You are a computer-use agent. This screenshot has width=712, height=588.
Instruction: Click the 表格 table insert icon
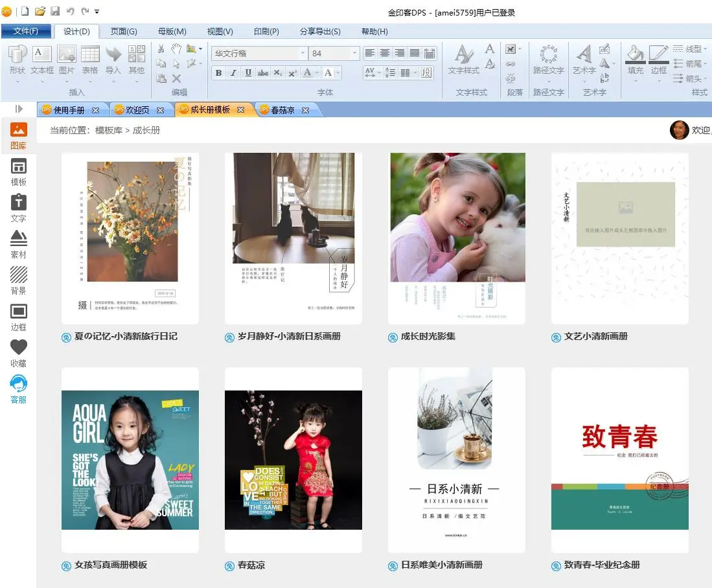(x=90, y=60)
